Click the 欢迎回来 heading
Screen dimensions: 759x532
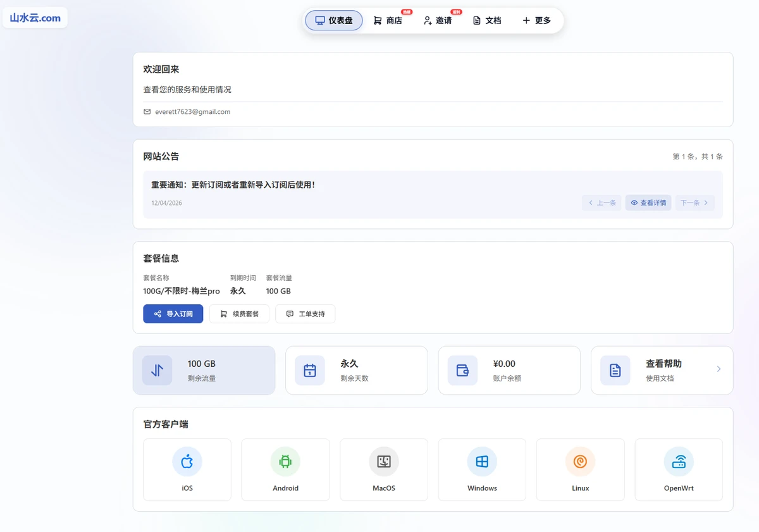coord(161,69)
